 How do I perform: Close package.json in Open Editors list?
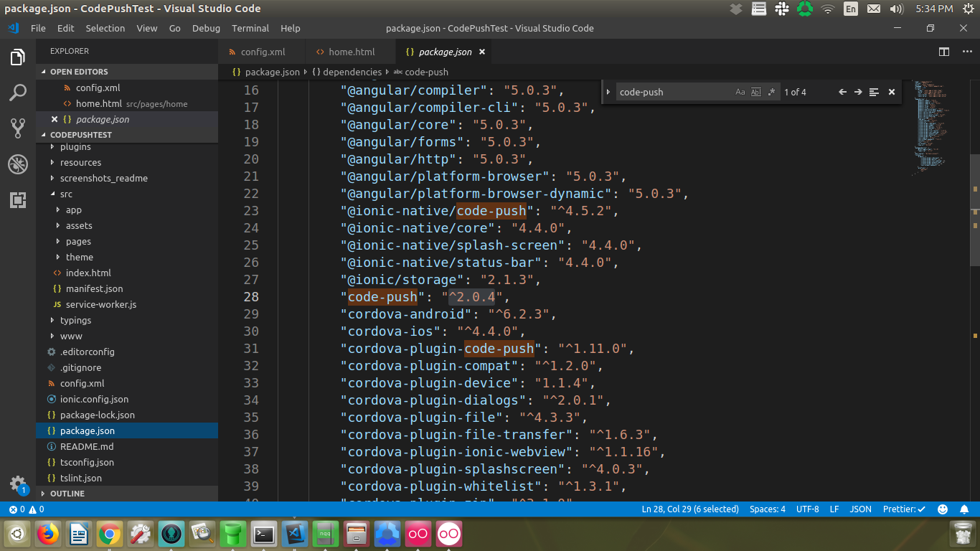coord(55,119)
